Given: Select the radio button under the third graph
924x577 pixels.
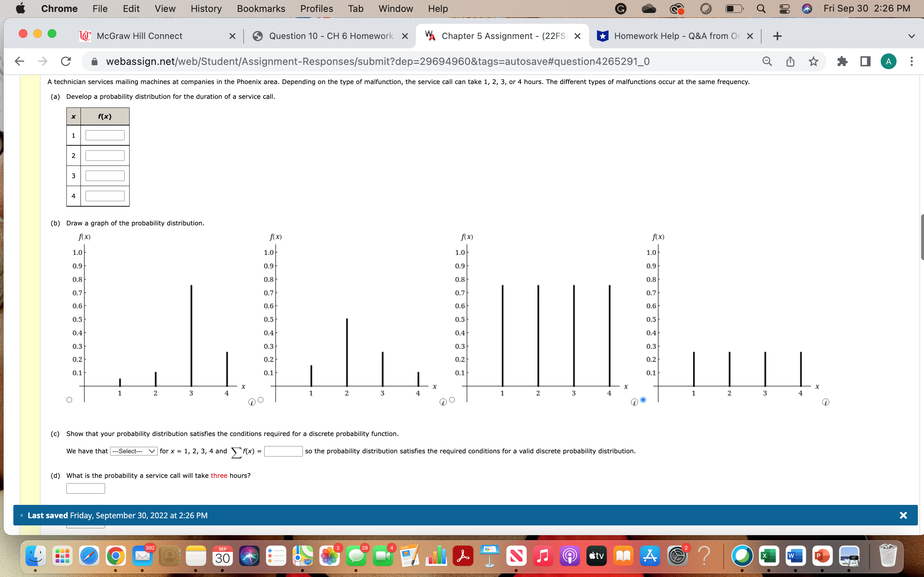Looking at the screenshot, I should pos(452,399).
